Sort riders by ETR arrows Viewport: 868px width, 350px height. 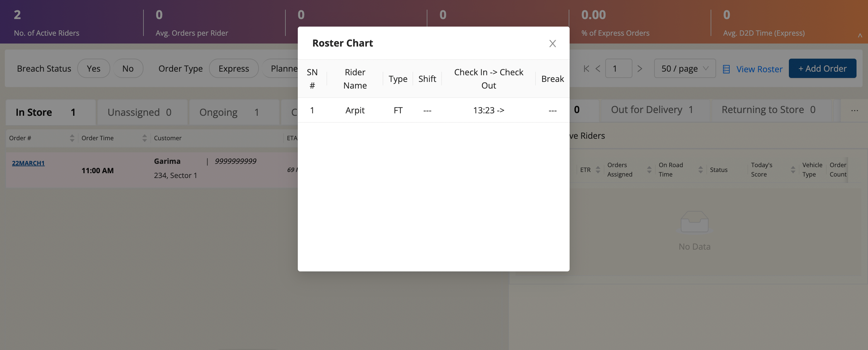[x=598, y=170]
